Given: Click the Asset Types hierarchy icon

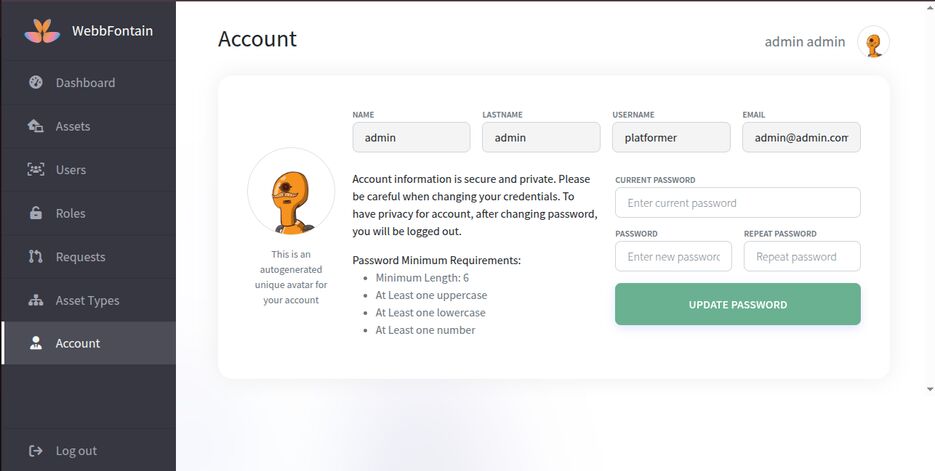Looking at the screenshot, I should click(36, 300).
